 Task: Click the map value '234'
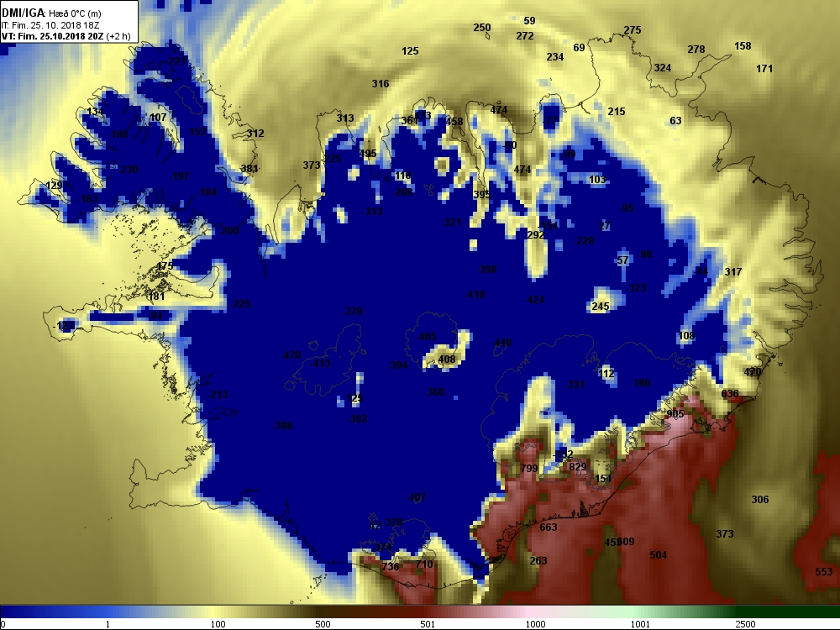[x=555, y=57]
